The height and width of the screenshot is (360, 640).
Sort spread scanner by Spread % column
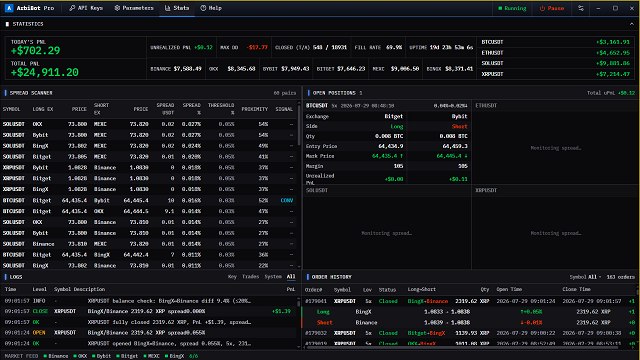191,109
